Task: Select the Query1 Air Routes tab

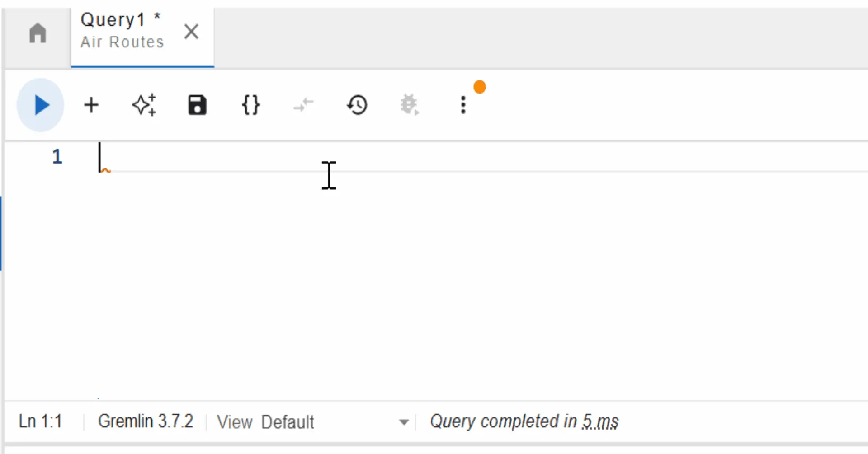Action: tap(122, 31)
